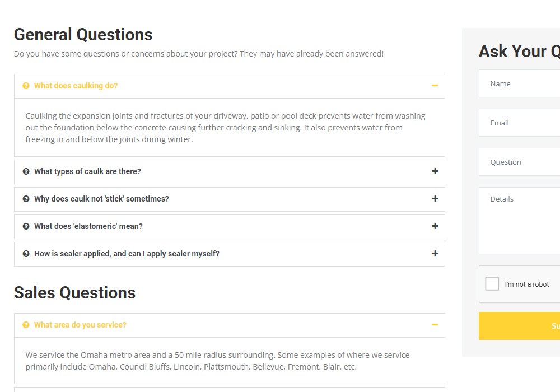Click the 'What area do you service?' heading

click(x=80, y=325)
